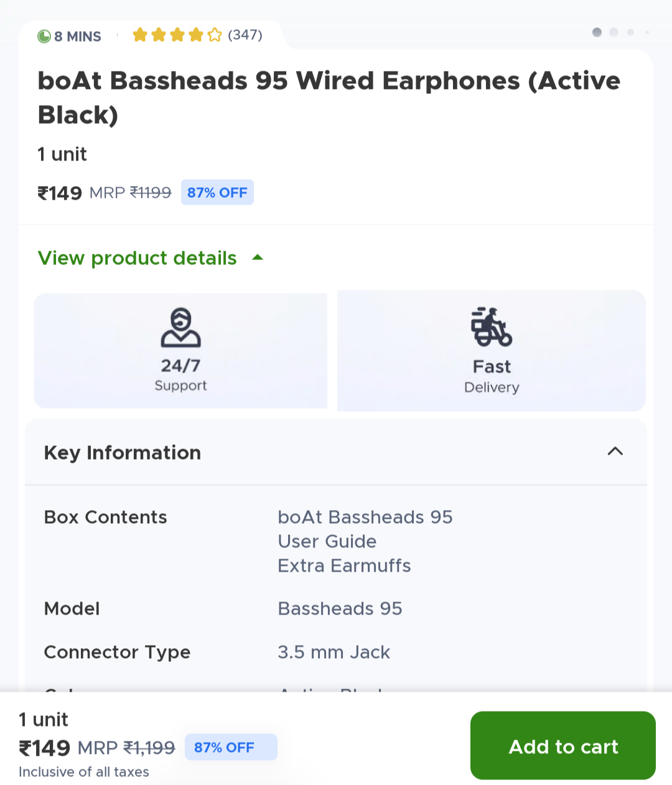Image resolution: width=672 pixels, height=785 pixels.
Task: Click the star rating row
Action: pos(177,35)
